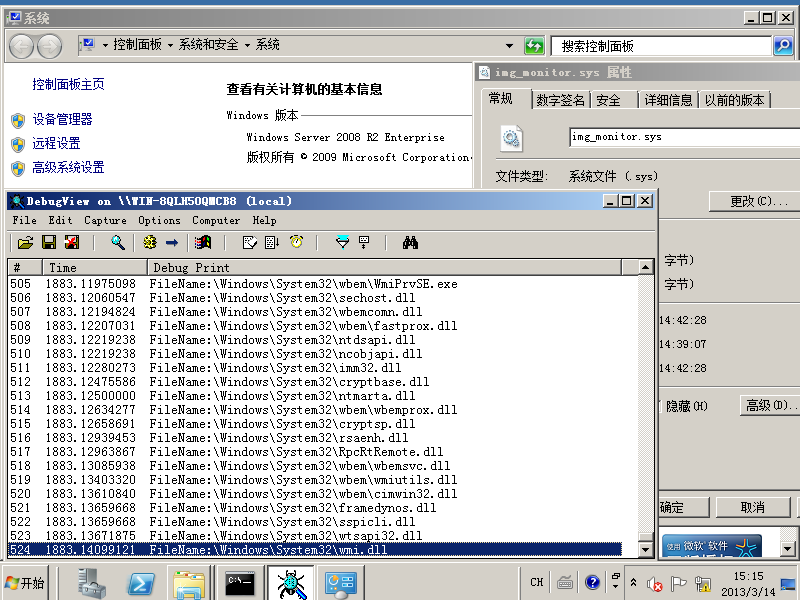800x600 pixels.
Task: Expand the dropdown arrow before 系统 breadcrumb
Action: tap(247, 45)
